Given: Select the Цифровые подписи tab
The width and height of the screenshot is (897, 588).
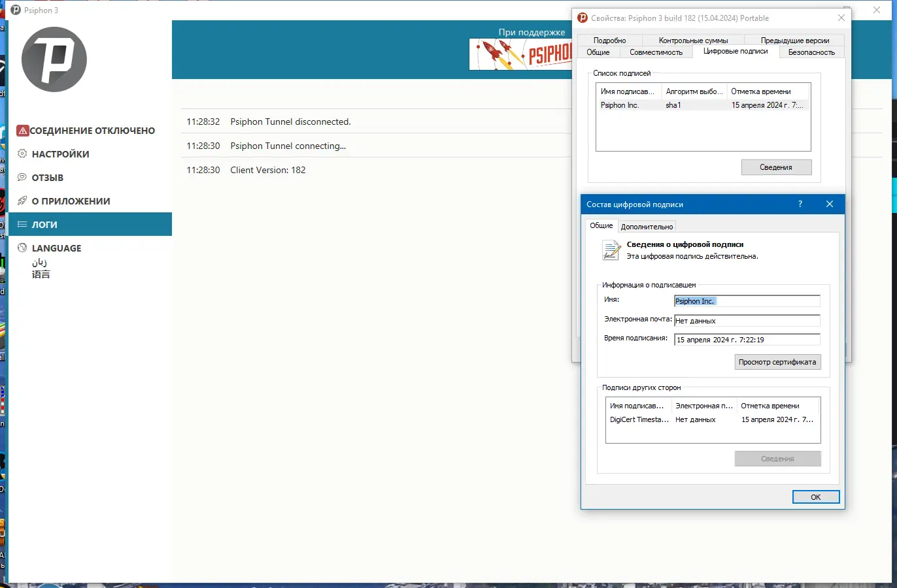Looking at the screenshot, I should click(x=736, y=51).
